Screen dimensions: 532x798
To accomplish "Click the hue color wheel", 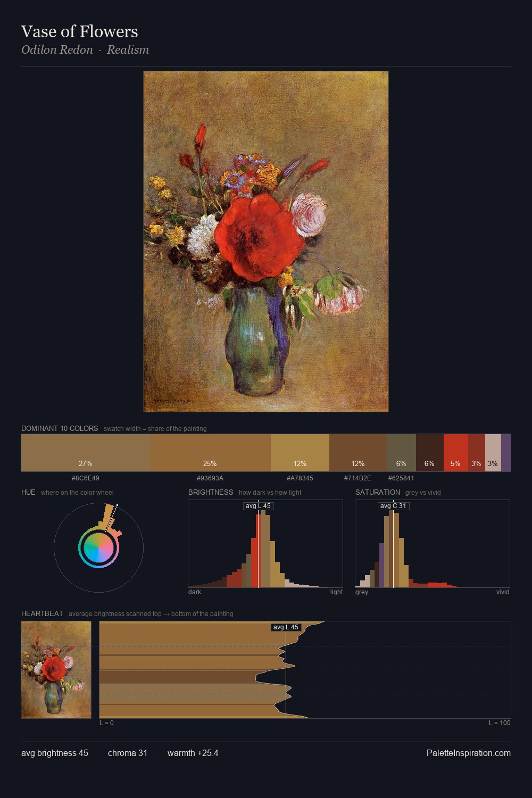I will [x=98, y=547].
